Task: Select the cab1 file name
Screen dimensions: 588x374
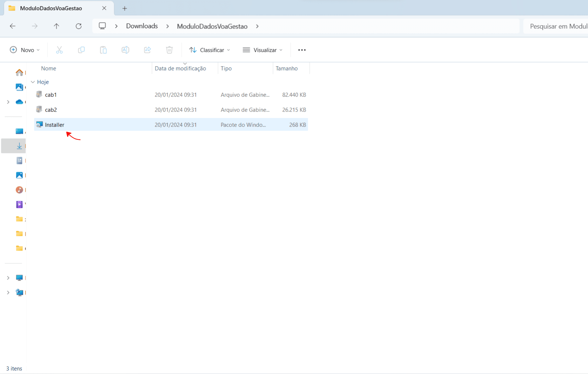Action: coord(51,95)
